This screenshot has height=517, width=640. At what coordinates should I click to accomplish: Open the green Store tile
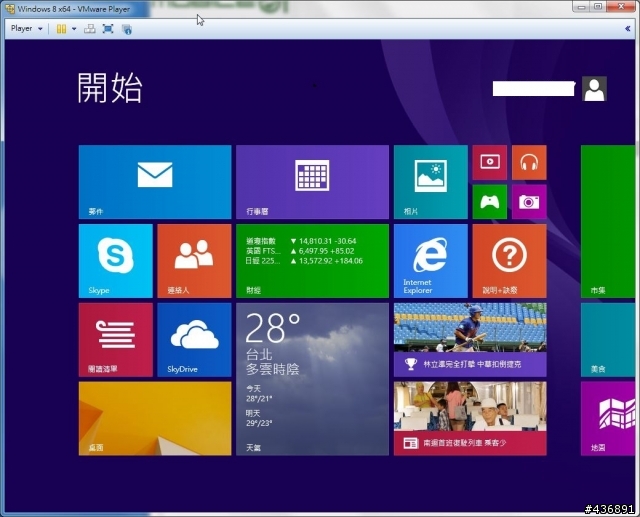point(608,221)
